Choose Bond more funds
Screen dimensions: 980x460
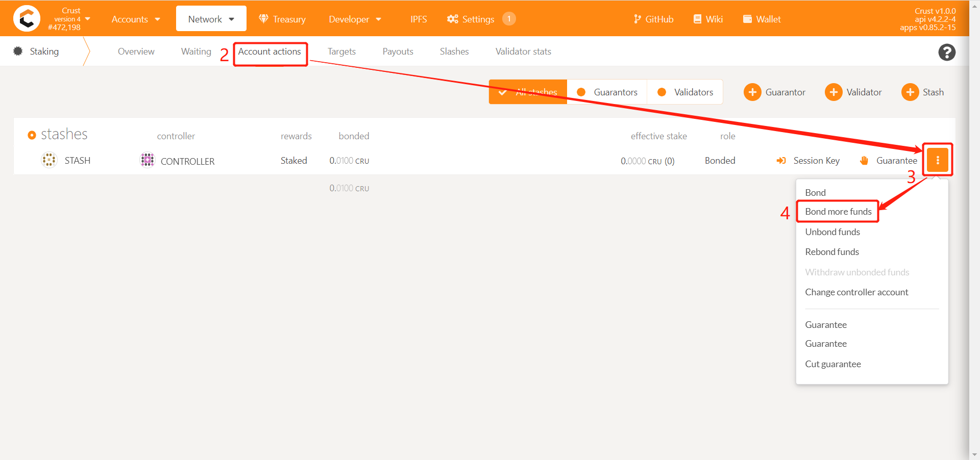[x=838, y=211]
